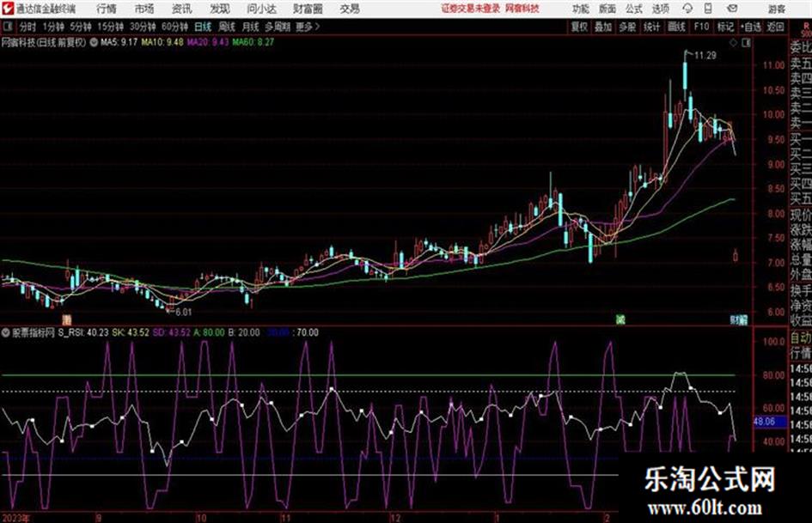Click the MA60: 8.27 indicator label

click(253, 42)
